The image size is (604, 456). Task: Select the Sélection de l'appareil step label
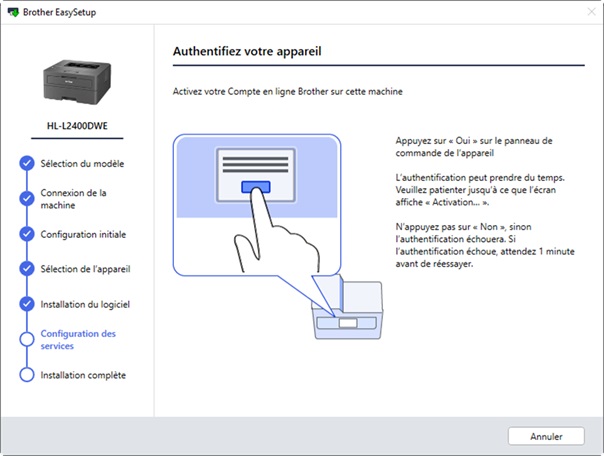click(x=86, y=269)
